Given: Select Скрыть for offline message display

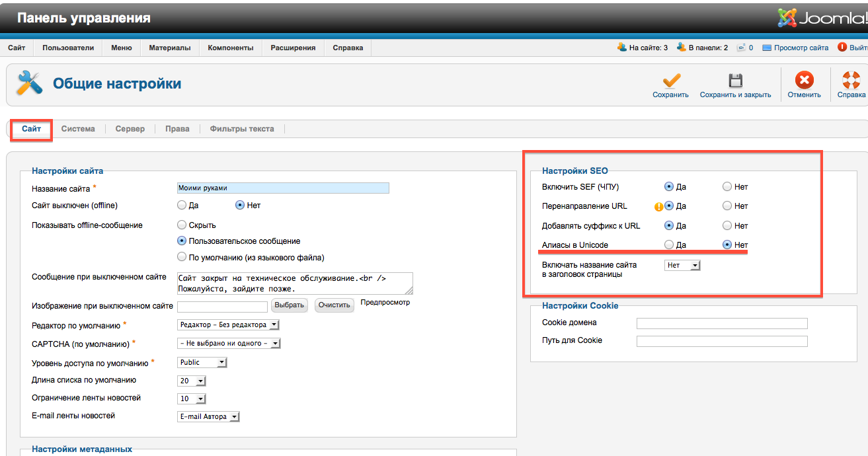Looking at the screenshot, I should [182, 225].
